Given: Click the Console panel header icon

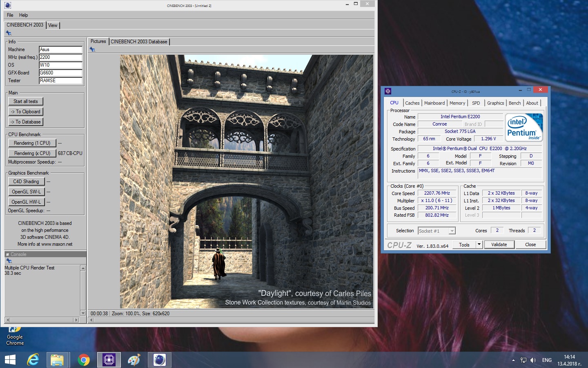Looking at the screenshot, I should (x=7, y=254).
